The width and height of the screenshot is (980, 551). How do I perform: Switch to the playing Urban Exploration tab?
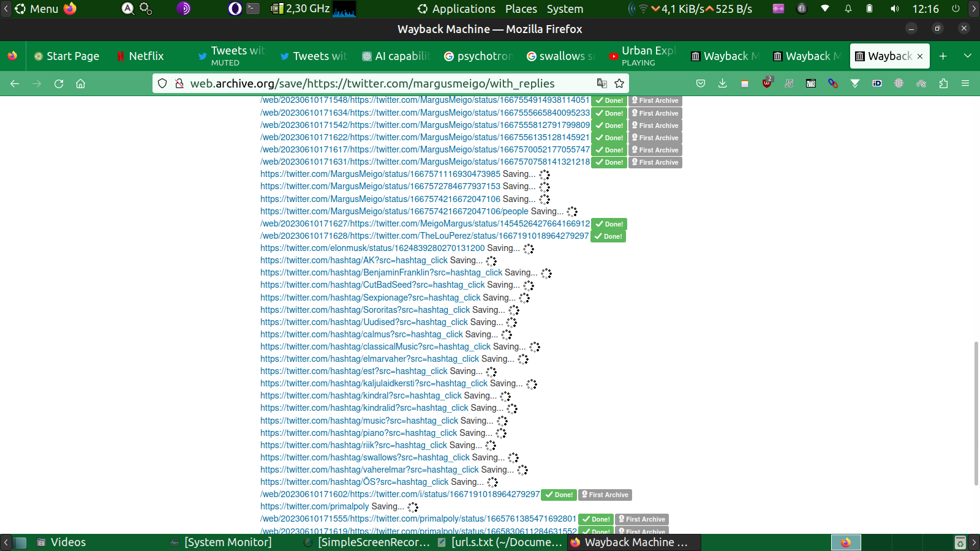641,56
